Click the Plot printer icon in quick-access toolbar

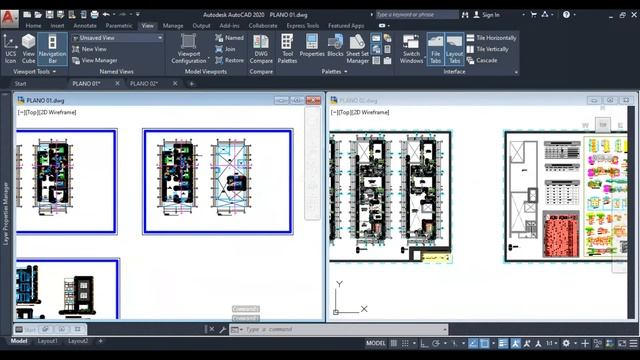94,15
